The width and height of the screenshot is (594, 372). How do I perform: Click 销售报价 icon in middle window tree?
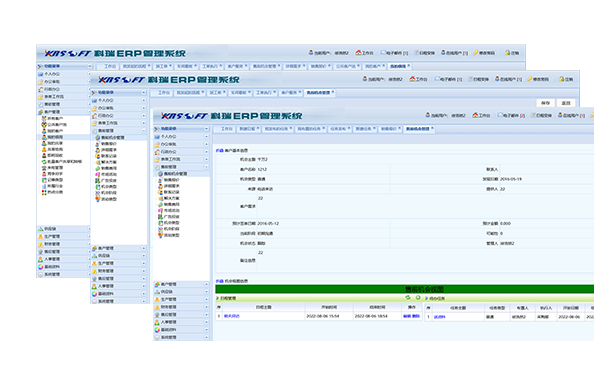click(97, 144)
